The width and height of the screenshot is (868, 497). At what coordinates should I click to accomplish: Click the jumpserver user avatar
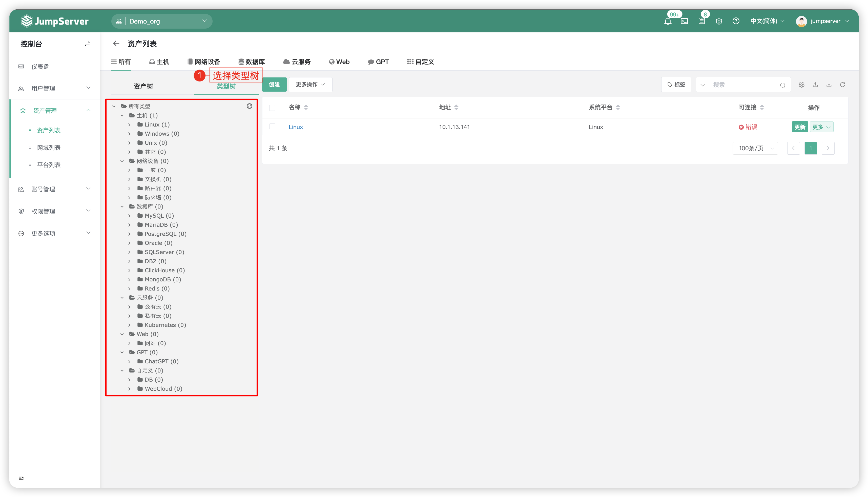pos(801,21)
